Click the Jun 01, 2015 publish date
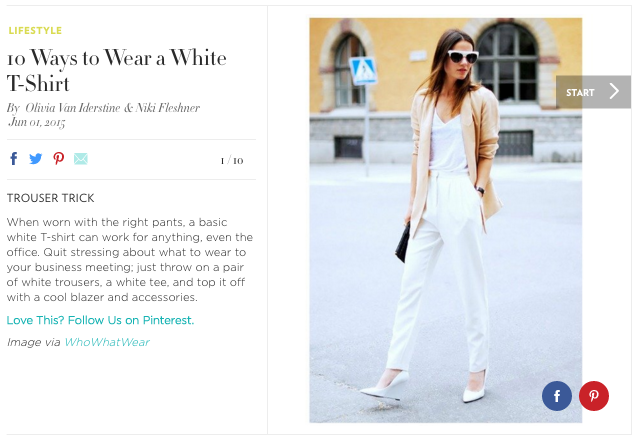The image size is (639, 447). coord(37,122)
